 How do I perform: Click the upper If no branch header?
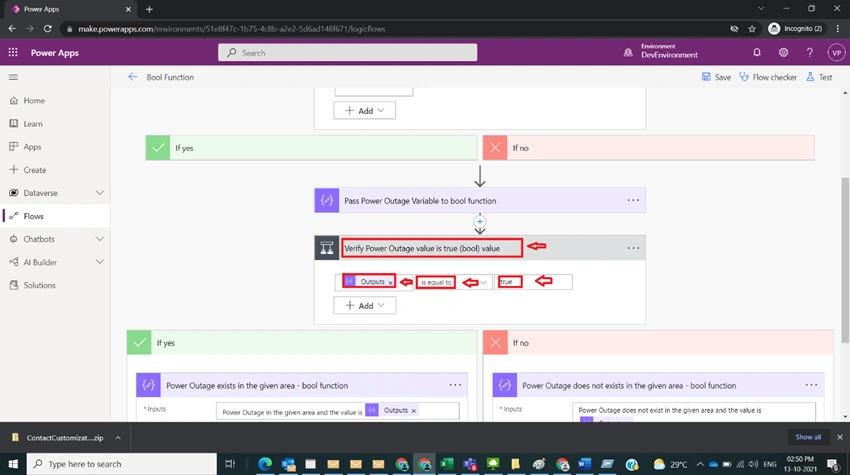(x=648, y=147)
